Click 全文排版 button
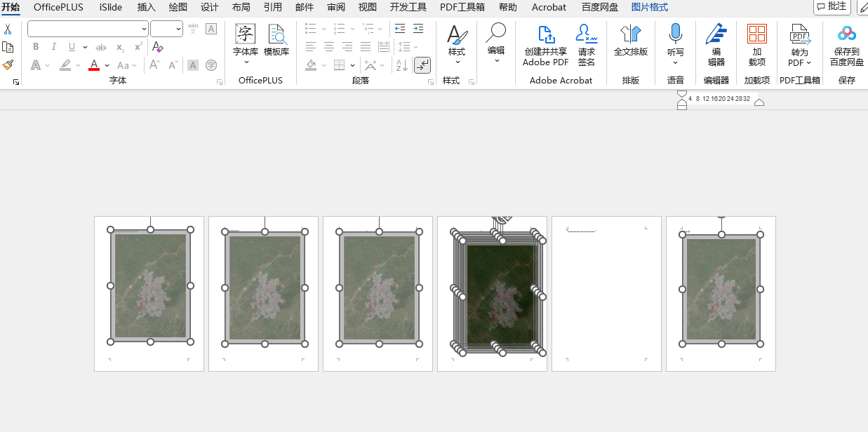This screenshot has height=432, width=868. click(631, 41)
